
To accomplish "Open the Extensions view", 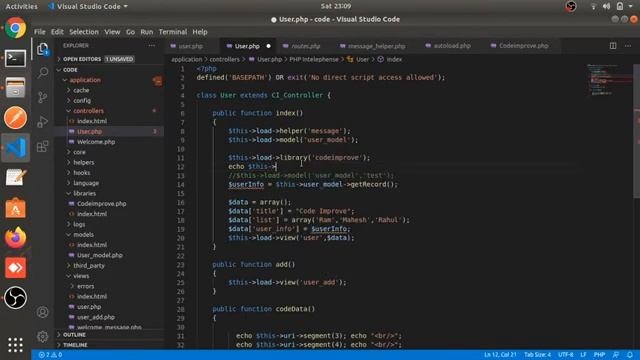I will point(42,146).
